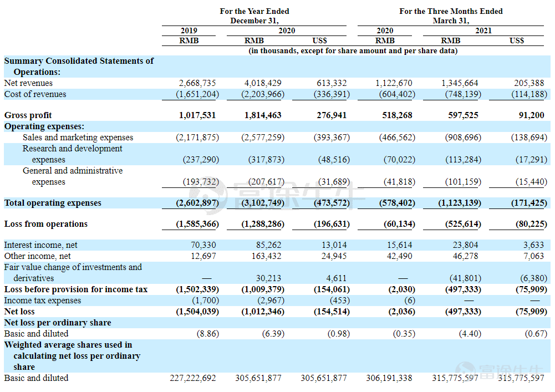
Task: Select the 'Net loss' row label
Action: [19, 312]
